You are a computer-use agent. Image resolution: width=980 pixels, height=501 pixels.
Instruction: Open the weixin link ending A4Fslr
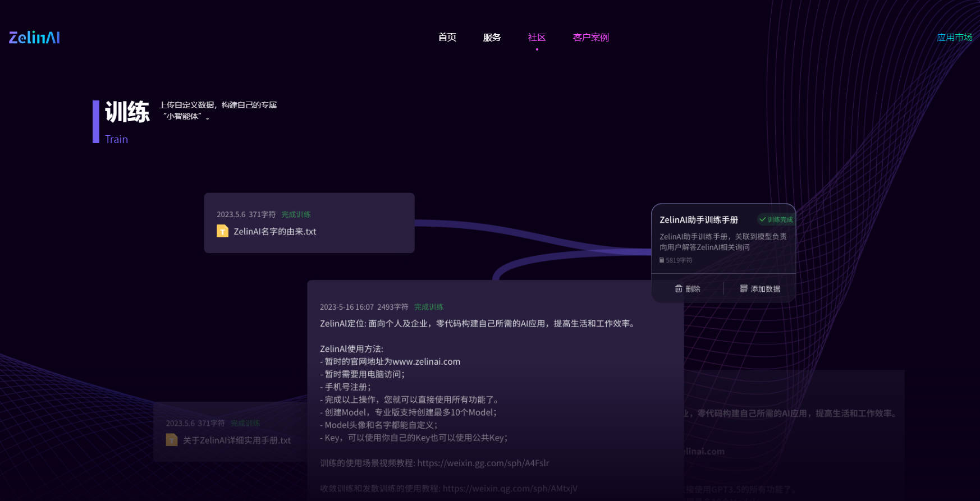click(x=483, y=463)
